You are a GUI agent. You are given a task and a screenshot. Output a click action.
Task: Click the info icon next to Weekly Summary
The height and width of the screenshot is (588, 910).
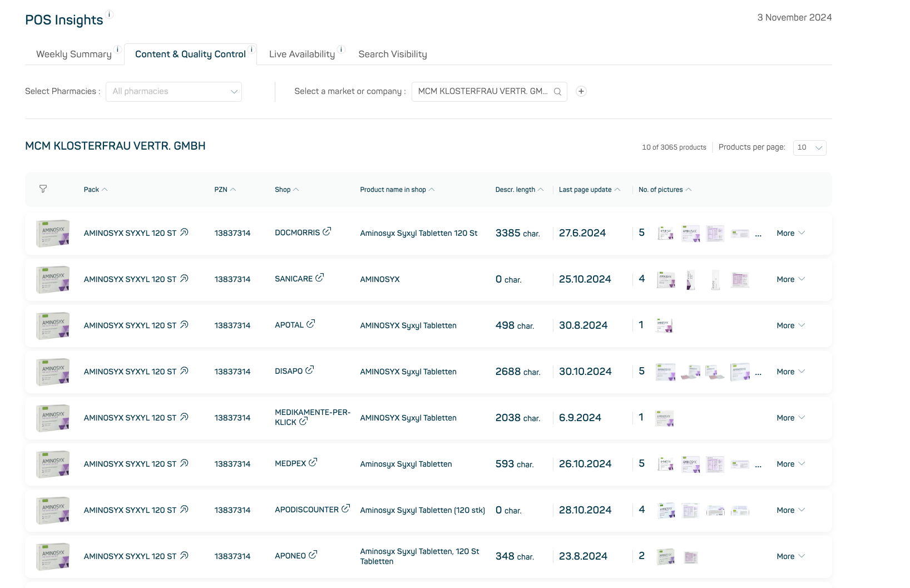tap(117, 50)
